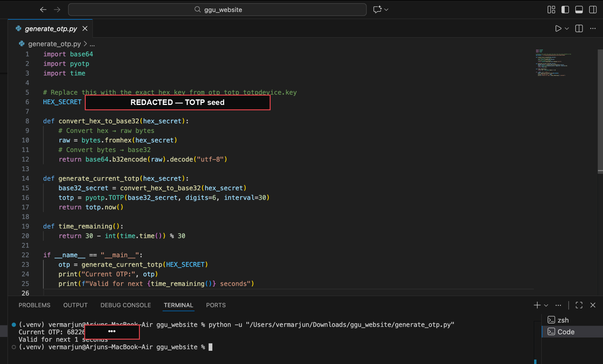Toggle the secondary side bar
The height and width of the screenshot is (364, 603).
coord(593,9)
